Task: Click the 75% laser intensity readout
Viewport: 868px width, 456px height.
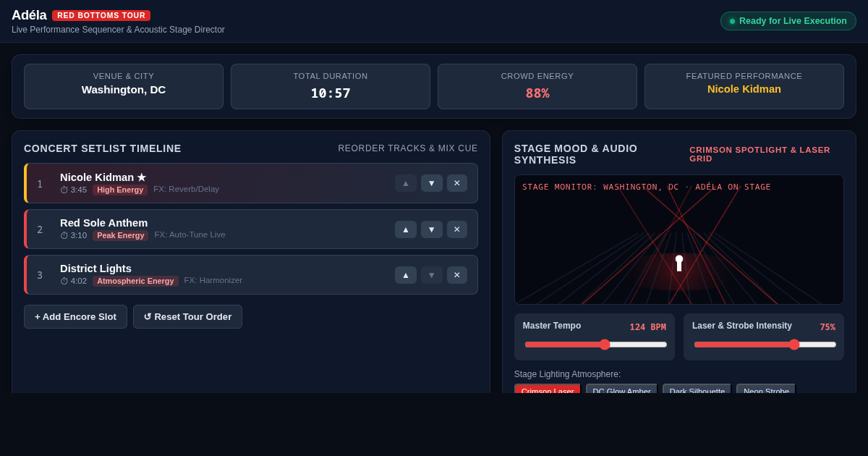Action: tap(827, 327)
